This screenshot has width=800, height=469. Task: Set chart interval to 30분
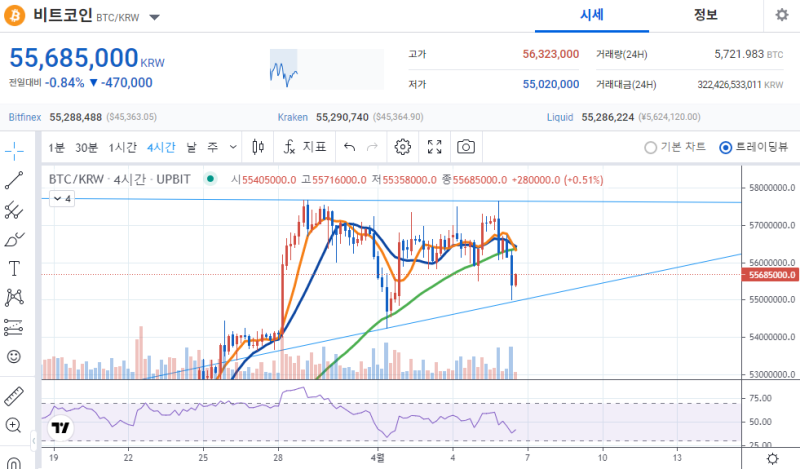pos(86,147)
